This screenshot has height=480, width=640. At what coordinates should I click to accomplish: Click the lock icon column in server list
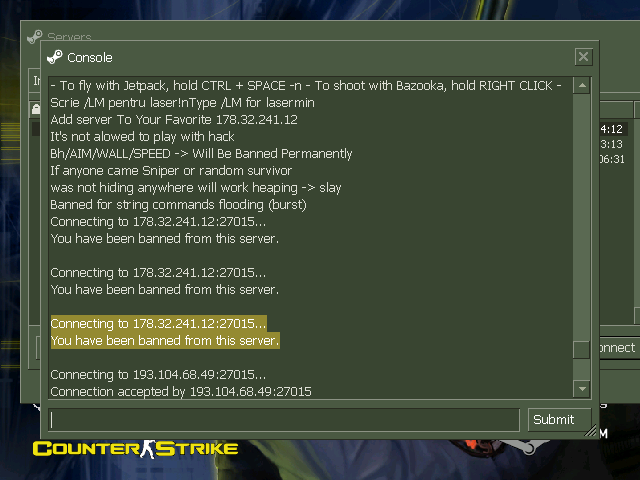[x=36, y=109]
